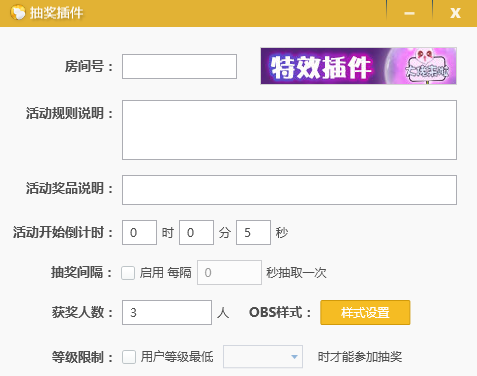
Task: Click the OBS样式 label
Action: tap(280, 313)
